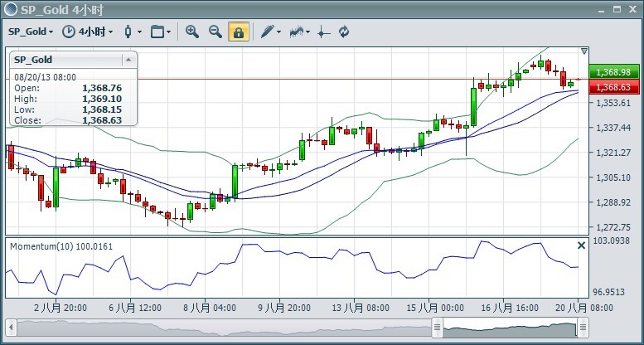
Task: Expand the template dropdown arrow
Action: click(x=169, y=32)
